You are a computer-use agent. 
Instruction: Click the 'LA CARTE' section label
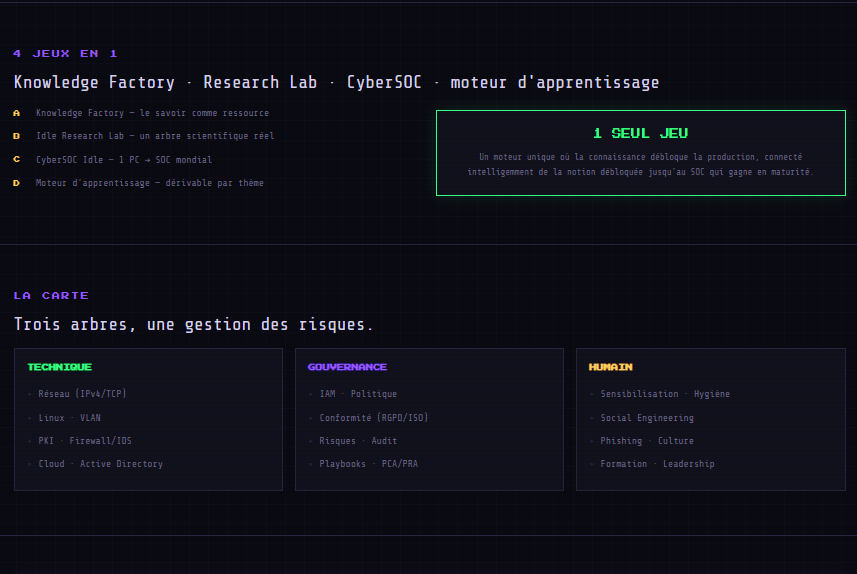pyautogui.click(x=51, y=296)
